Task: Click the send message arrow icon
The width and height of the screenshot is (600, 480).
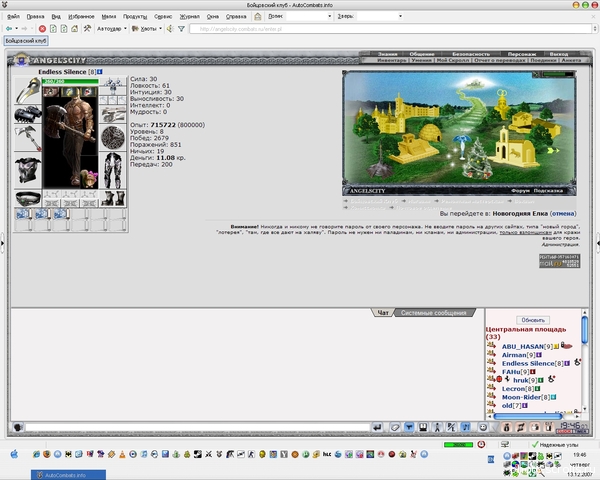Action: [377, 427]
